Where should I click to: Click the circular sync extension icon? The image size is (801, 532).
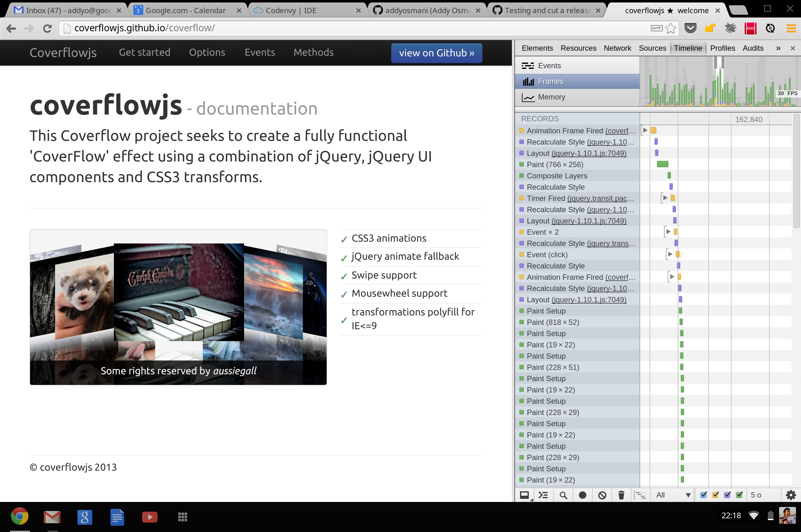coord(770,28)
